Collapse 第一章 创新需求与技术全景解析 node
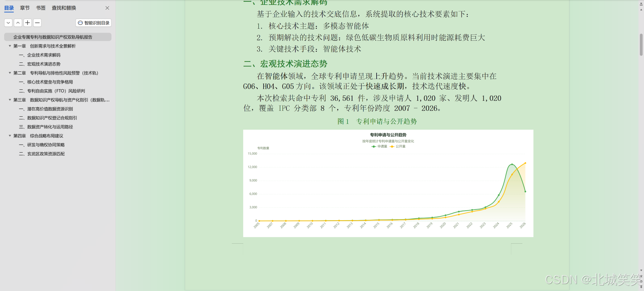Screen dimensions: 644x291 [x=10, y=46]
